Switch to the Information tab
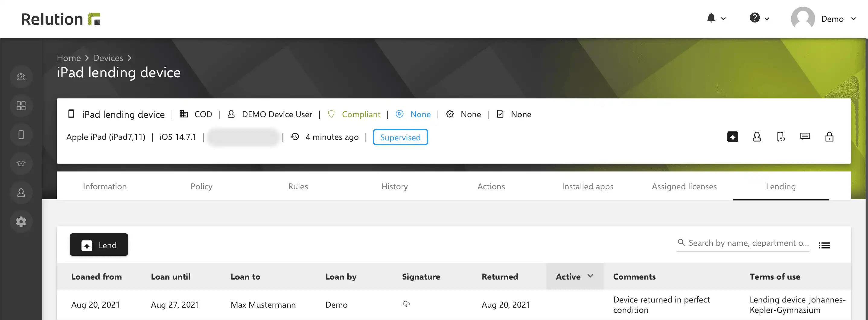868x320 pixels. pyautogui.click(x=105, y=187)
